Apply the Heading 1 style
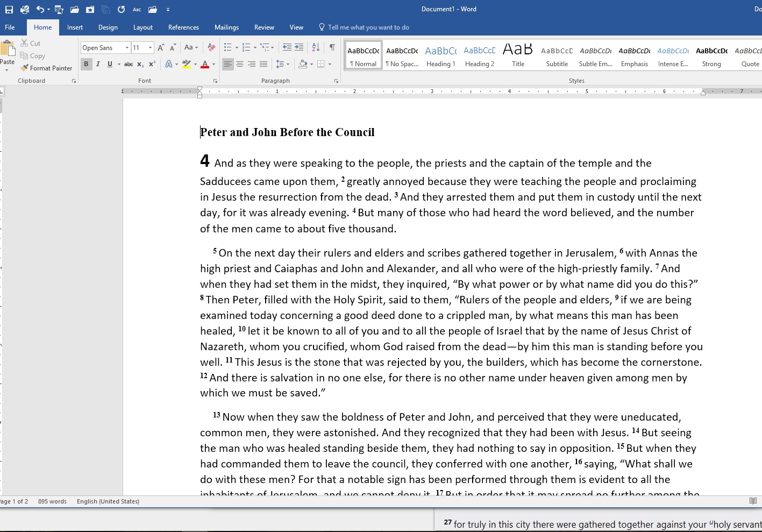 441,55
